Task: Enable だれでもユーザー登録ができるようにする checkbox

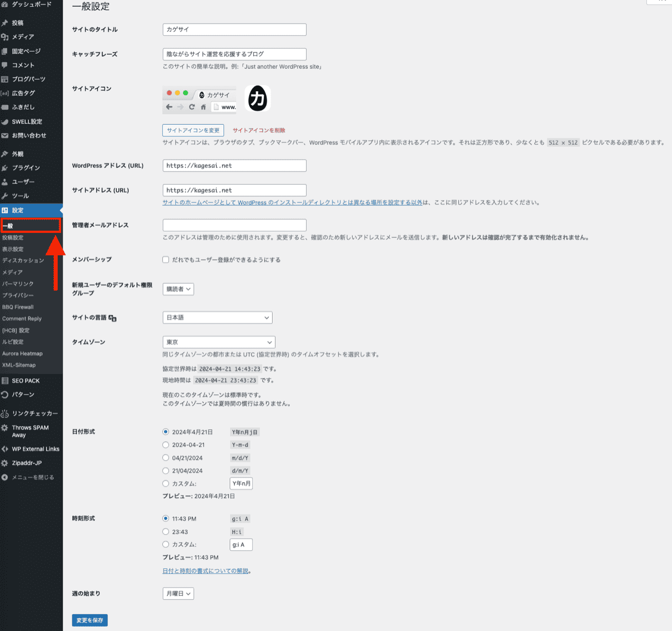Action: pyautogui.click(x=166, y=260)
